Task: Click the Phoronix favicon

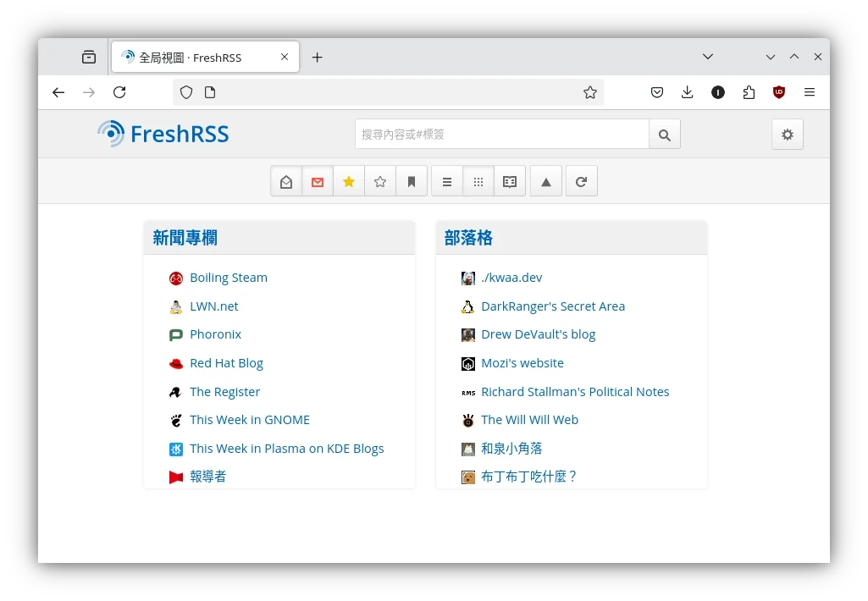Action: [176, 335]
